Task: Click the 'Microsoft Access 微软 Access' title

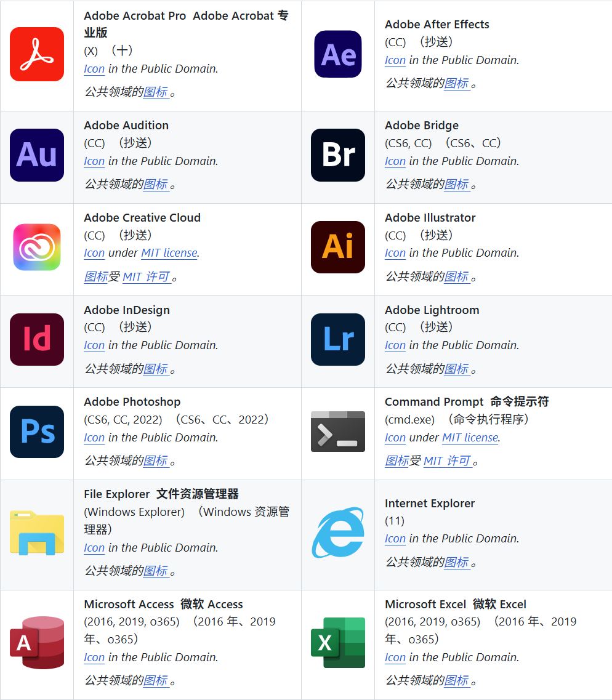Action: click(163, 605)
